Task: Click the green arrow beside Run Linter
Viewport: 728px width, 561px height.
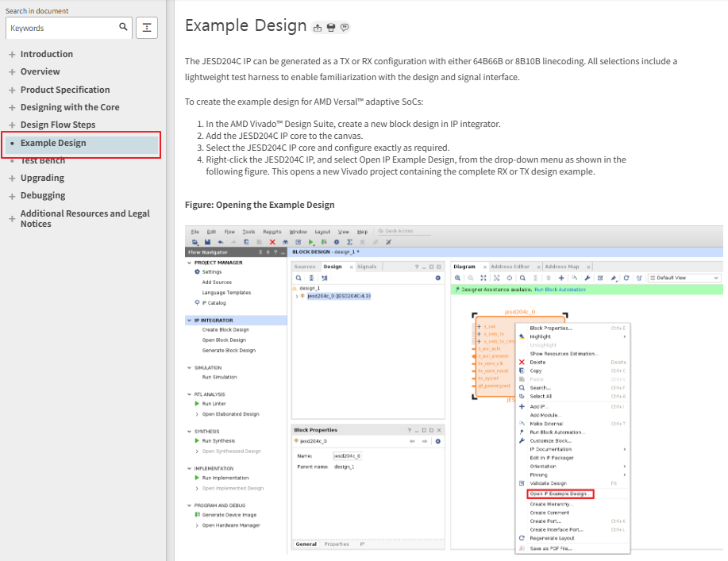Action: [x=198, y=404]
